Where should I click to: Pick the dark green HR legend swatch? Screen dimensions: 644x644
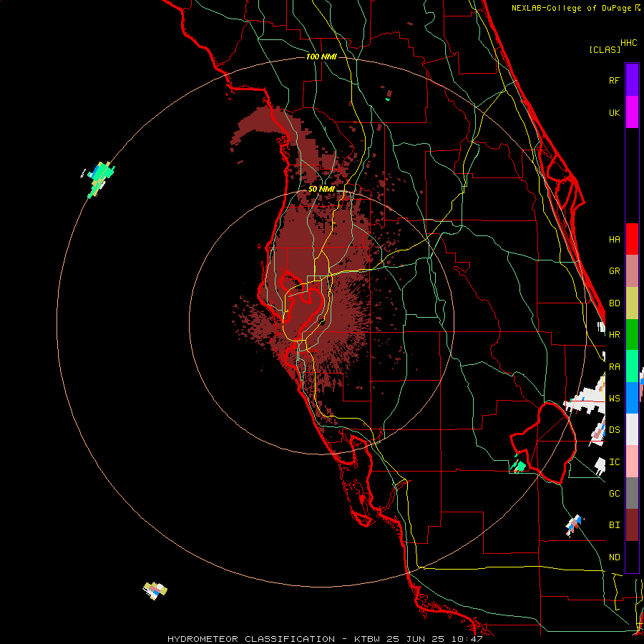tap(632, 334)
